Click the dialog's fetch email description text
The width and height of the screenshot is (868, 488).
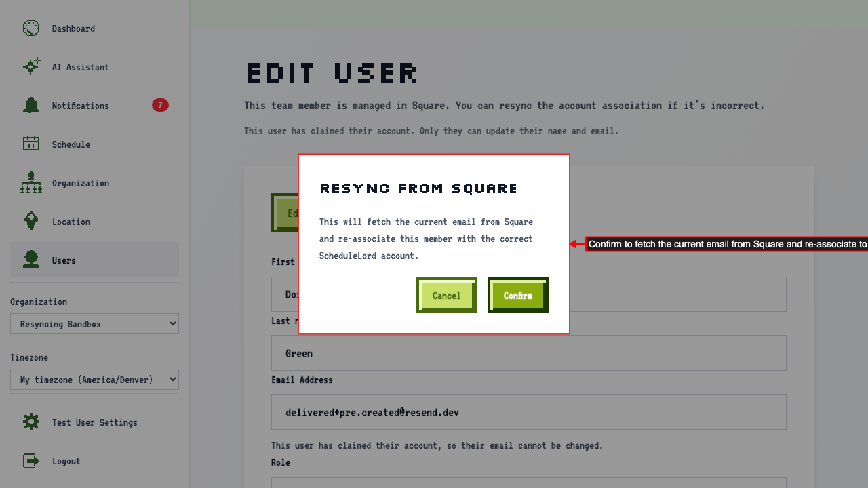(x=426, y=239)
